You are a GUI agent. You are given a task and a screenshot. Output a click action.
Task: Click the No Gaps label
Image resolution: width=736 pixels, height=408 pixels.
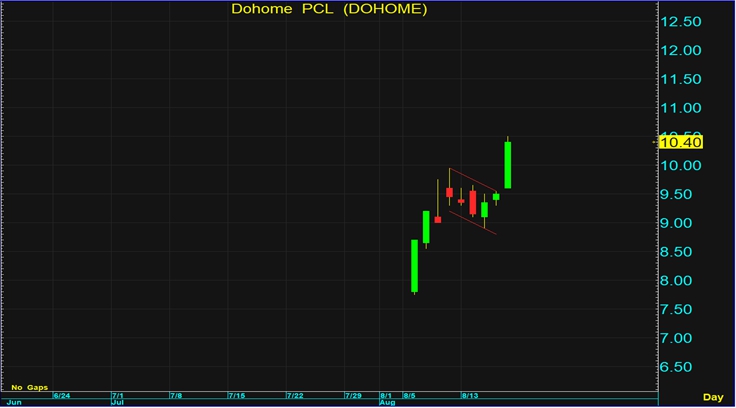point(30,387)
